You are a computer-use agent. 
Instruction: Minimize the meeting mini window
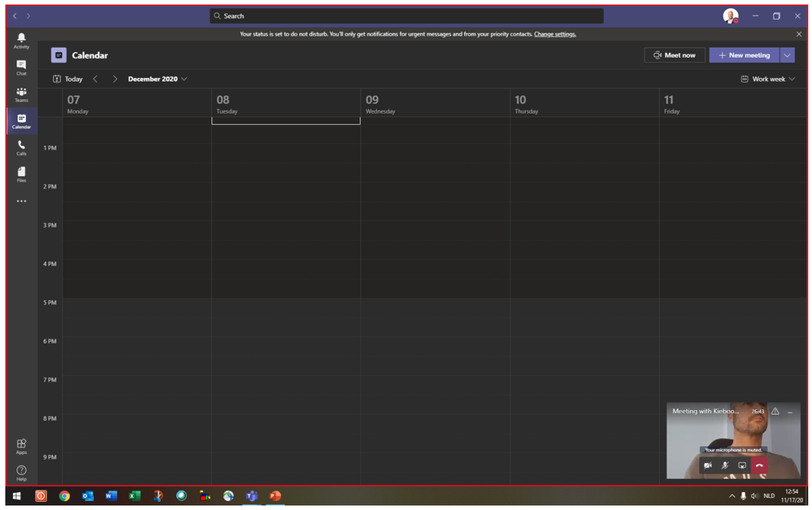[x=790, y=413]
